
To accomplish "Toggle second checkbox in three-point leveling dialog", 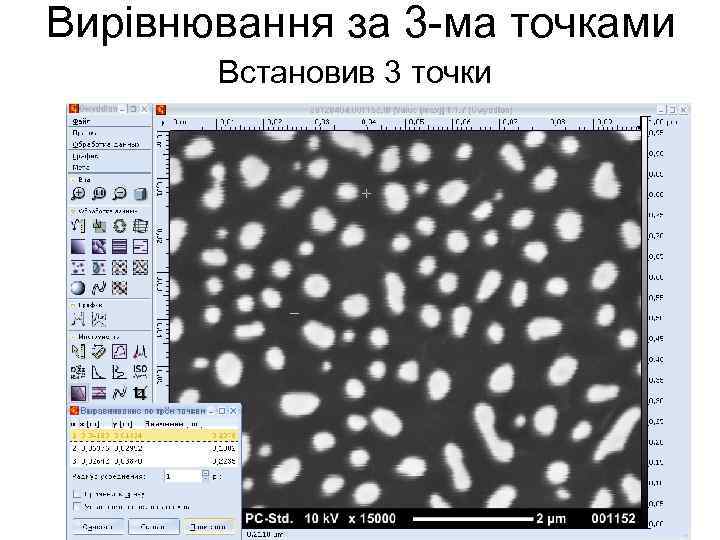I will pyautogui.click(x=77, y=506).
